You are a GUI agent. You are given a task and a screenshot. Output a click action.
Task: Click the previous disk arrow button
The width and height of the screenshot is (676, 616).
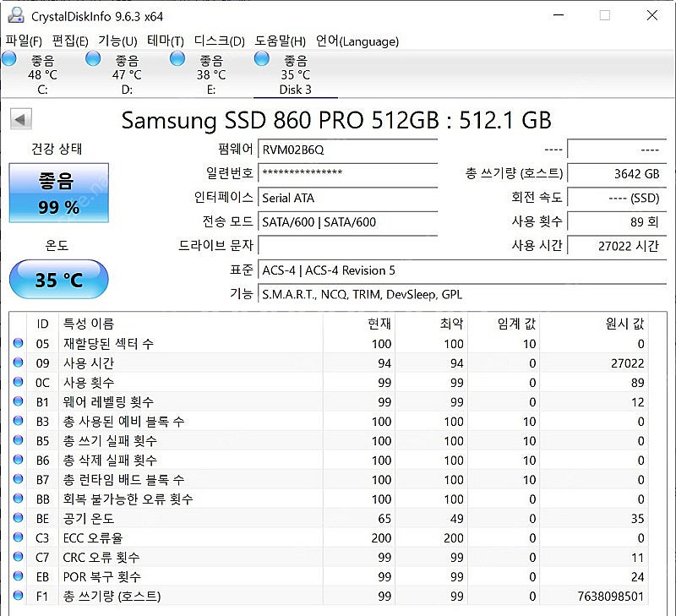tap(20, 119)
